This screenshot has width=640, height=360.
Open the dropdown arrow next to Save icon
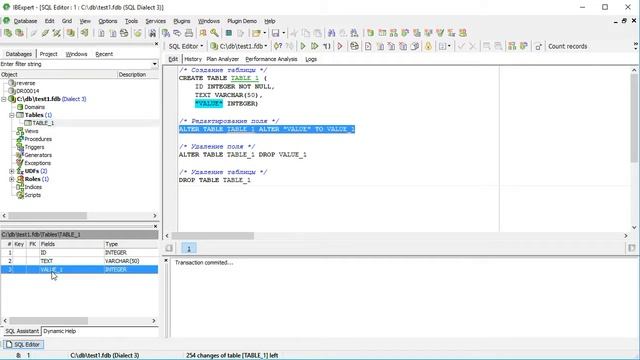[x=284, y=33]
